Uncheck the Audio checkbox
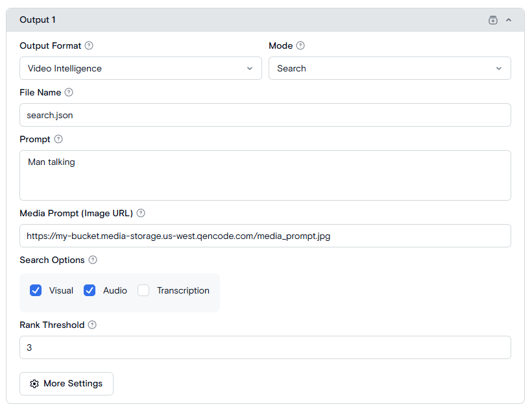This screenshot has height=413, width=532. coord(90,291)
